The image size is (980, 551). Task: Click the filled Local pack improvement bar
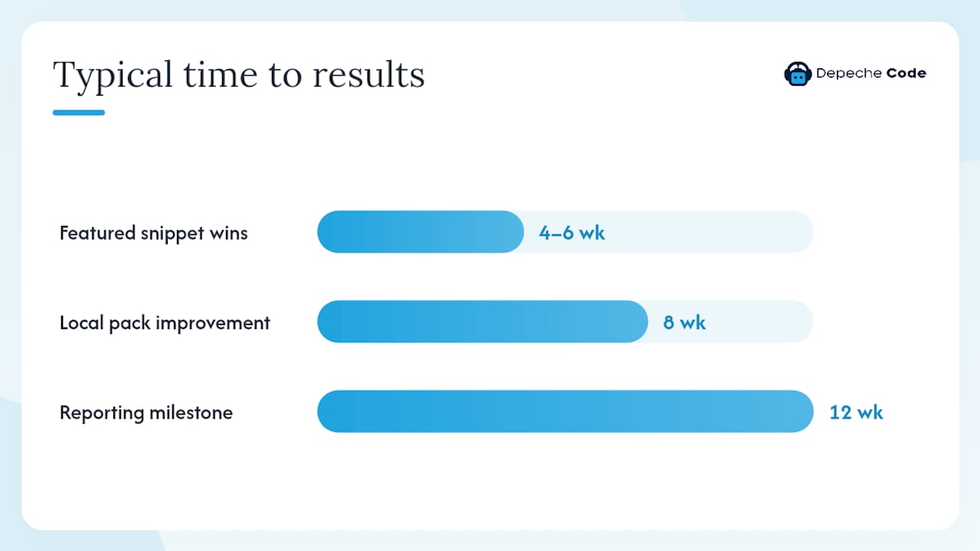[x=482, y=321]
